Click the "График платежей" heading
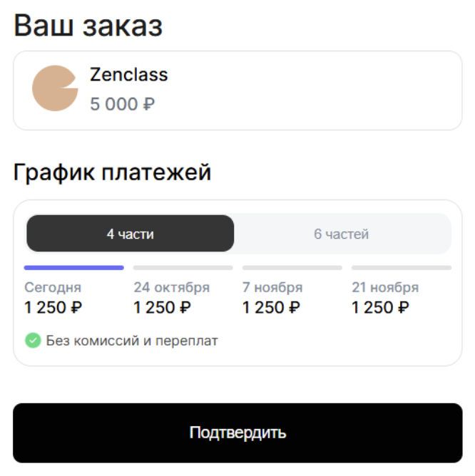This screenshot has width=475, height=476. 113,172
